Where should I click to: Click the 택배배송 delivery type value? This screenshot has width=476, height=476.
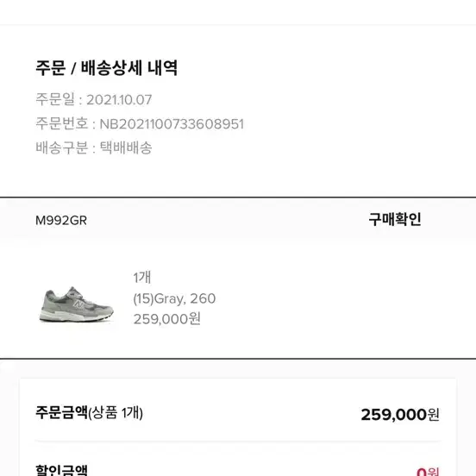click(126, 147)
